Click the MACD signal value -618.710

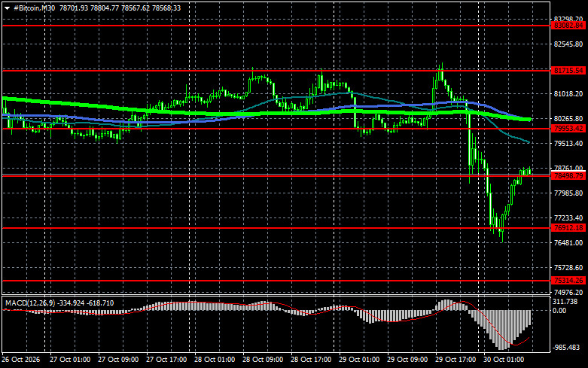(100, 303)
